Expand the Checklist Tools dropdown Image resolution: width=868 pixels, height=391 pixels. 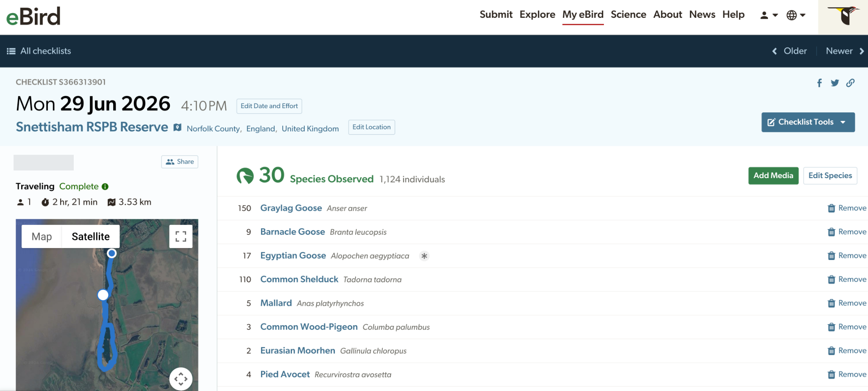click(x=808, y=122)
